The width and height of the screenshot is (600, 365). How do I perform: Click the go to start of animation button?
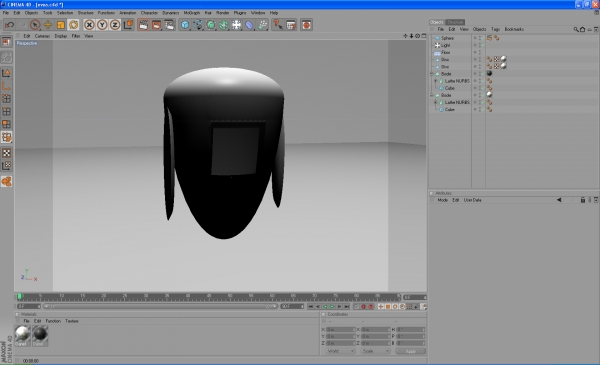pos(311,306)
